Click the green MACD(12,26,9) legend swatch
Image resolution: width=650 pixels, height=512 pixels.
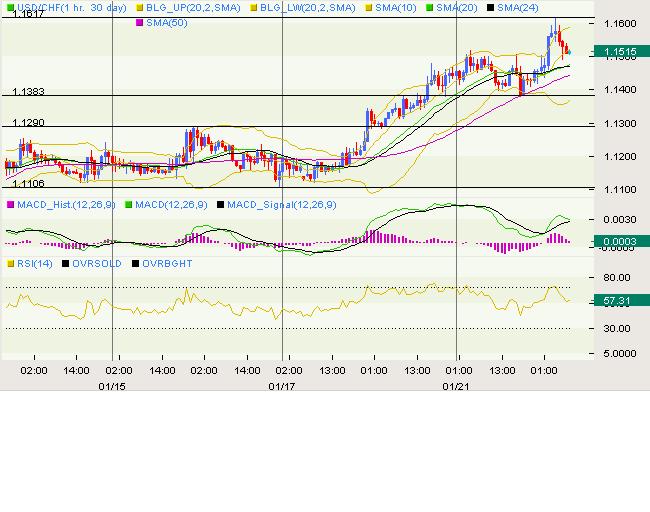129,205
